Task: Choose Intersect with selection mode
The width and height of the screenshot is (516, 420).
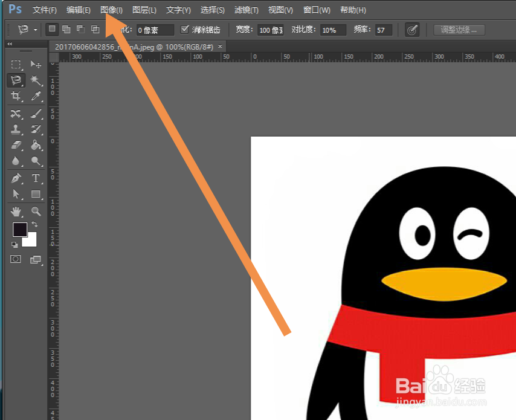Action: [x=95, y=29]
